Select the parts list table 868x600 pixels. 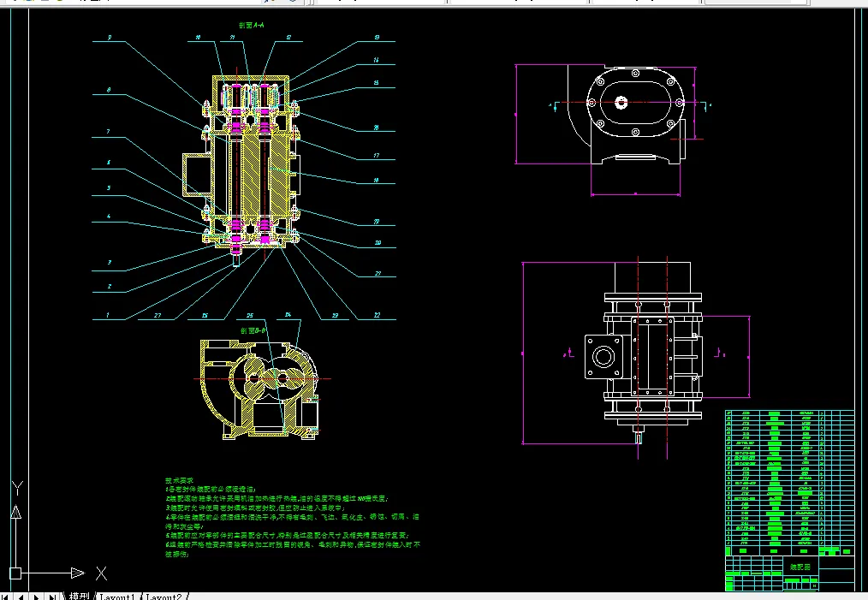(790, 483)
